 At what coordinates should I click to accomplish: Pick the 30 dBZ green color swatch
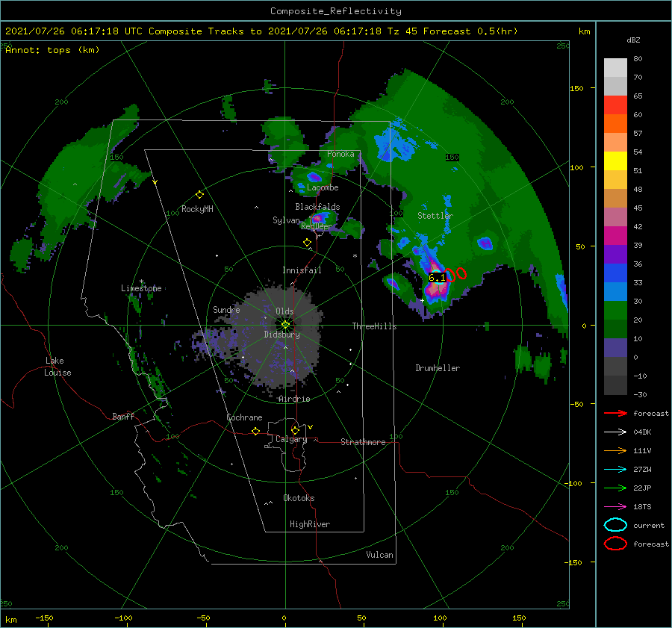(615, 311)
